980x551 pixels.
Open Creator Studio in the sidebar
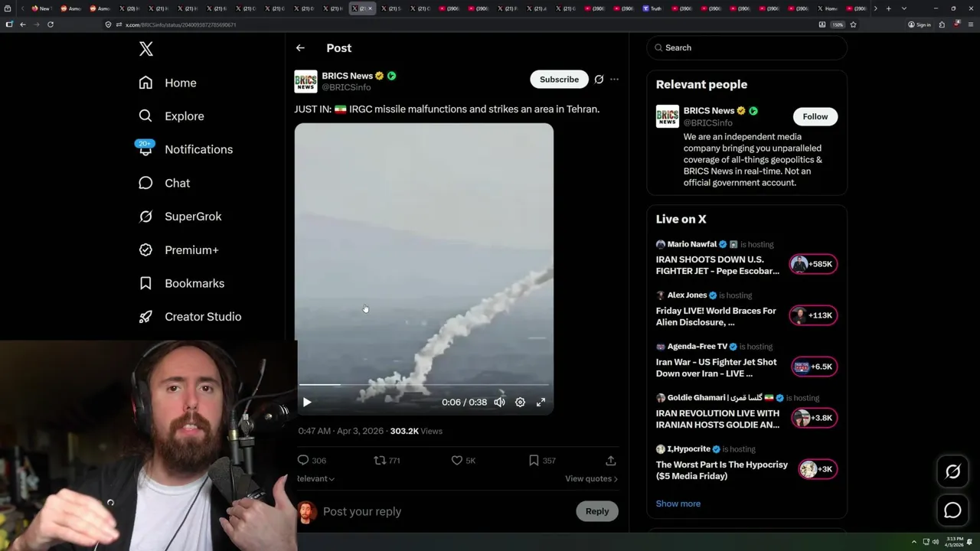190,317
